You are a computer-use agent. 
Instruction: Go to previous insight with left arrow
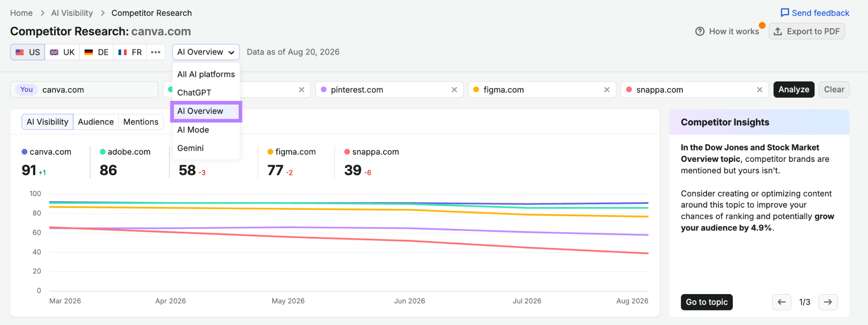pyautogui.click(x=782, y=302)
